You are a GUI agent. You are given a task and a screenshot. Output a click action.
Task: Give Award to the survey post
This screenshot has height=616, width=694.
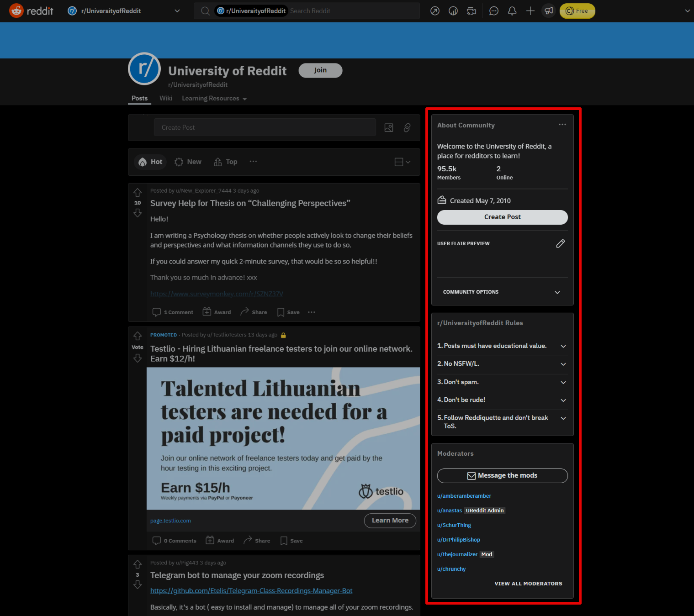(x=217, y=312)
